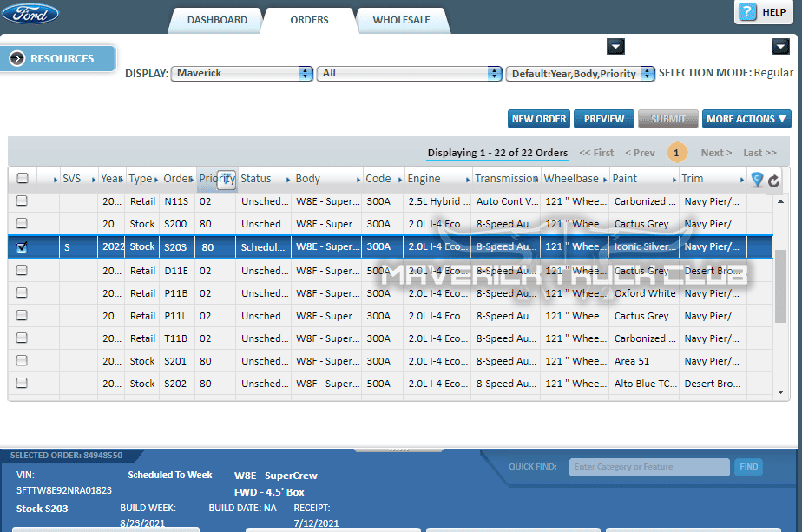Switch to the Orders tab
This screenshot has width=802, height=532.
[309, 20]
